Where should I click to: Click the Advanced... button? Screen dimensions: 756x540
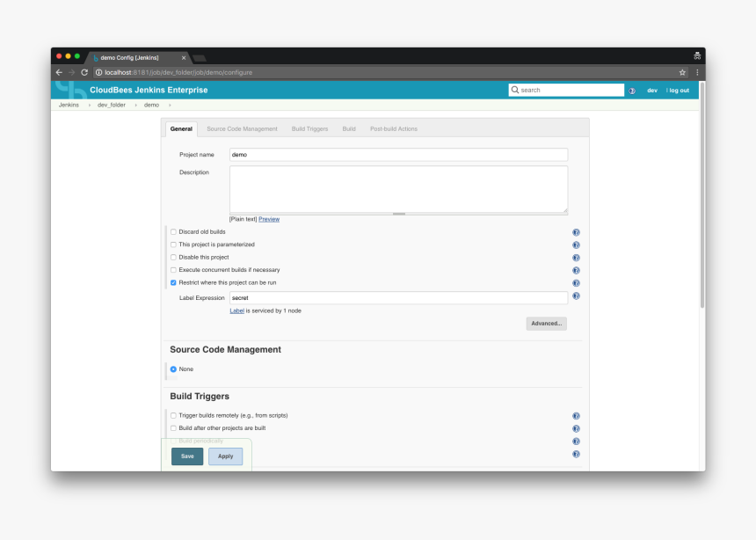pyautogui.click(x=546, y=324)
